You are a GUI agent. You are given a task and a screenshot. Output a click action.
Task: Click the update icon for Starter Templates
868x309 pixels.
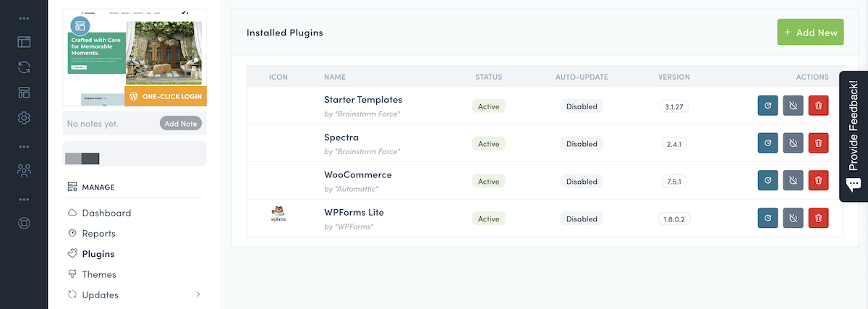[x=767, y=106]
